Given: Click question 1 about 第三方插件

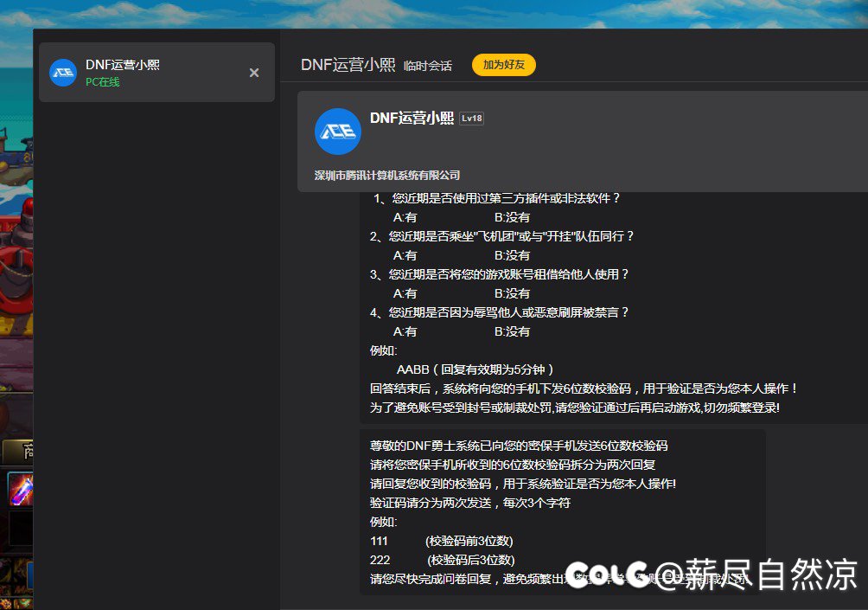Looking at the screenshot, I should [497, 198].
